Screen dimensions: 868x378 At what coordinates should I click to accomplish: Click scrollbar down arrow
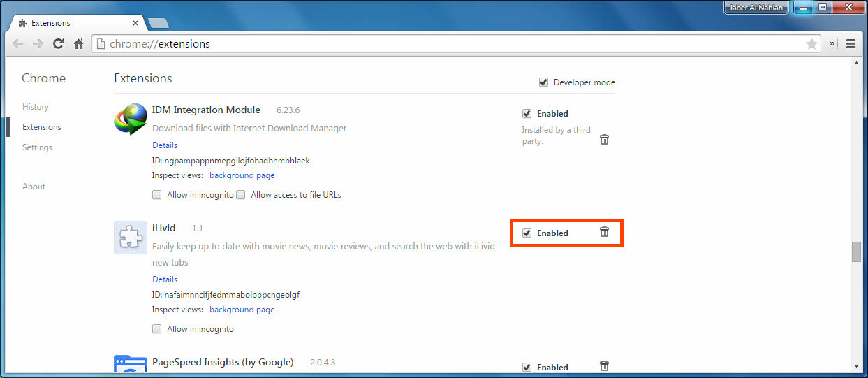pyautogui.click(x=857, y=365)
